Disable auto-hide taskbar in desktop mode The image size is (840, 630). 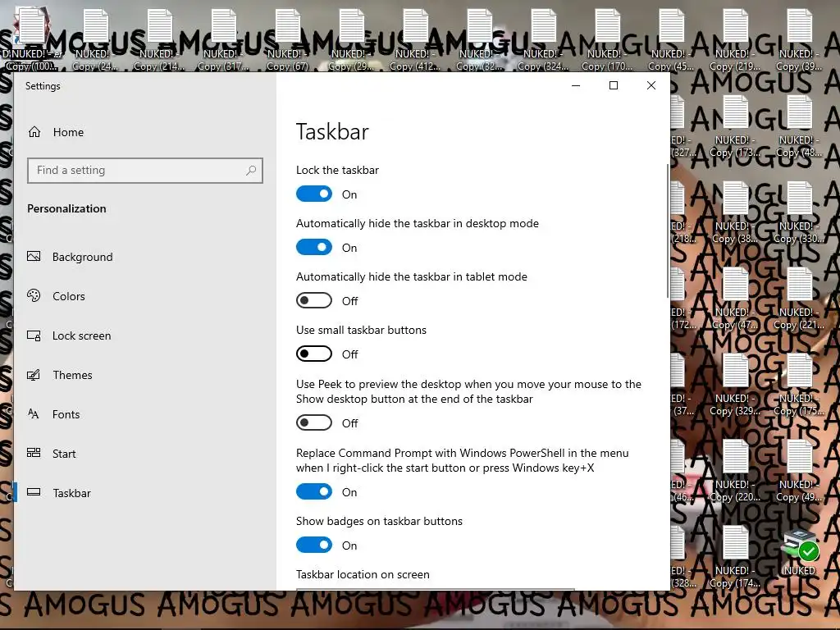click(x=314, y=247)
